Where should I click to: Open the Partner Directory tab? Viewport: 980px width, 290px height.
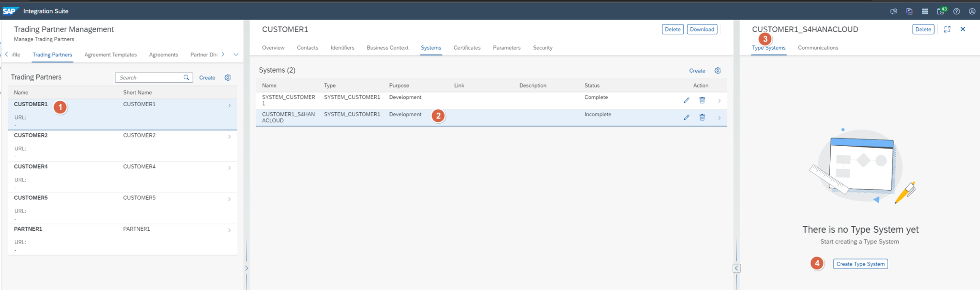(204, 54)
